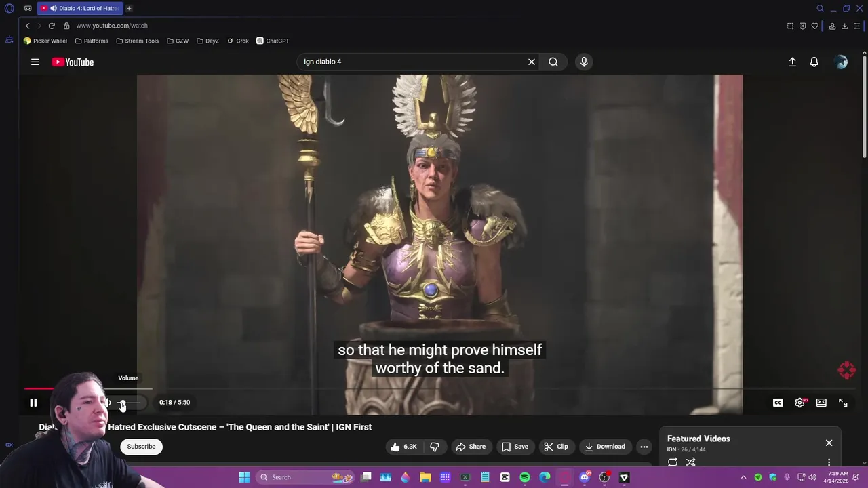Open Spotify from the taskbar
The width and height of the screenshot is (868, 488).
tap(525, 477)
